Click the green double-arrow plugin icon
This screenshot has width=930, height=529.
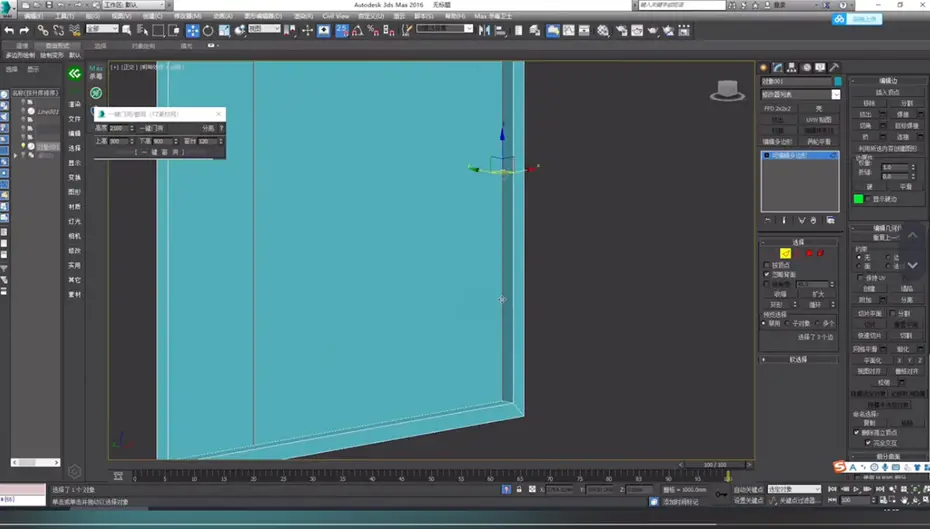pyautogui.click(x=74, y=74)
